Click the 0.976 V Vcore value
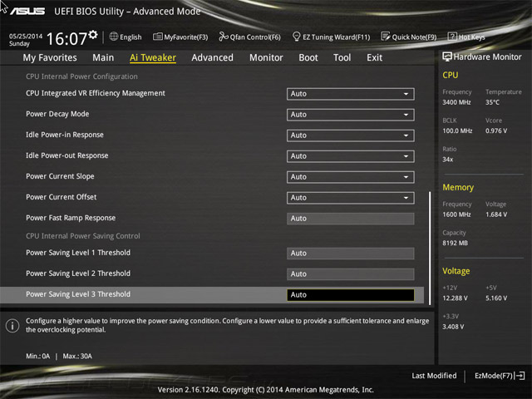The image size is (532, 399). [496, 131]
